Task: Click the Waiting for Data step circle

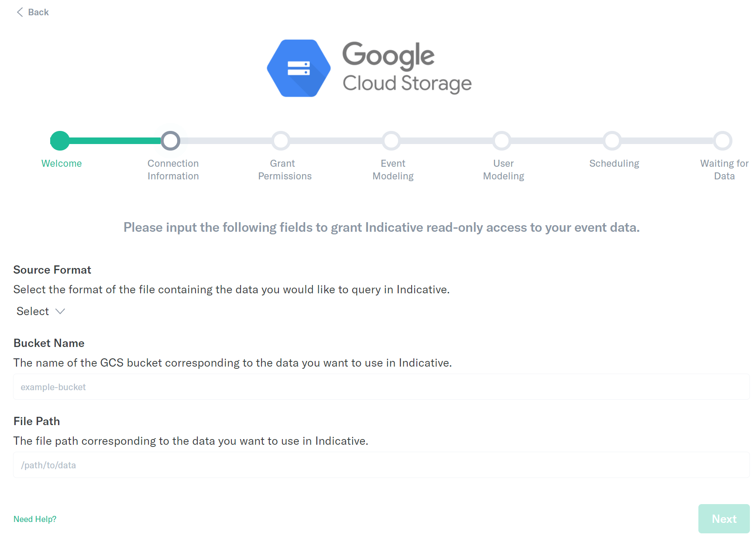Action: click(x=723, y=141)
